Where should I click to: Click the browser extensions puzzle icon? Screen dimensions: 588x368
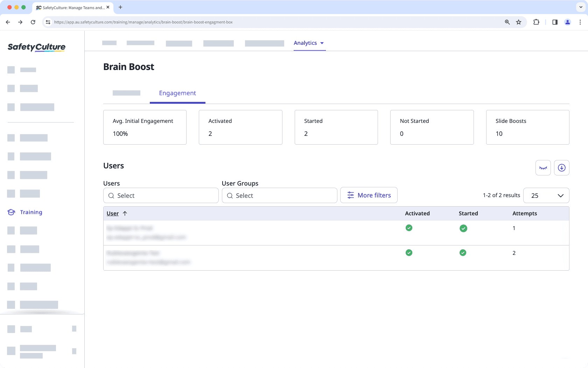coord(536,22)
